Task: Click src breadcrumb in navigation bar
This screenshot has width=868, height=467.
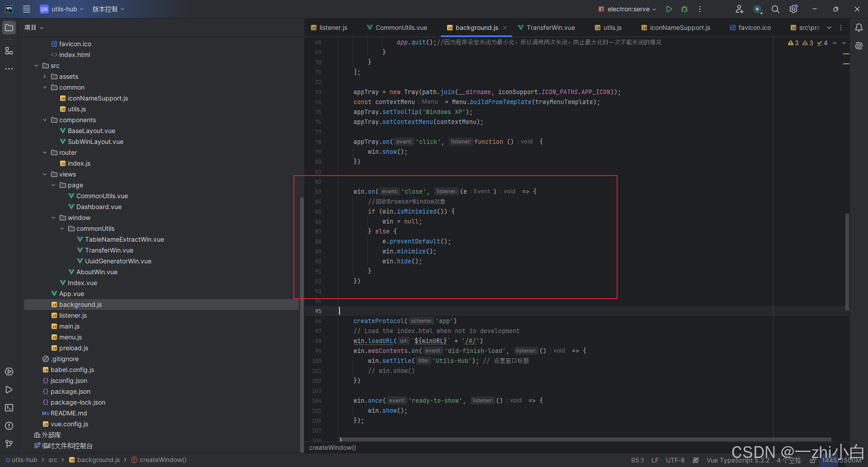Action: click(x=53, y=460)
